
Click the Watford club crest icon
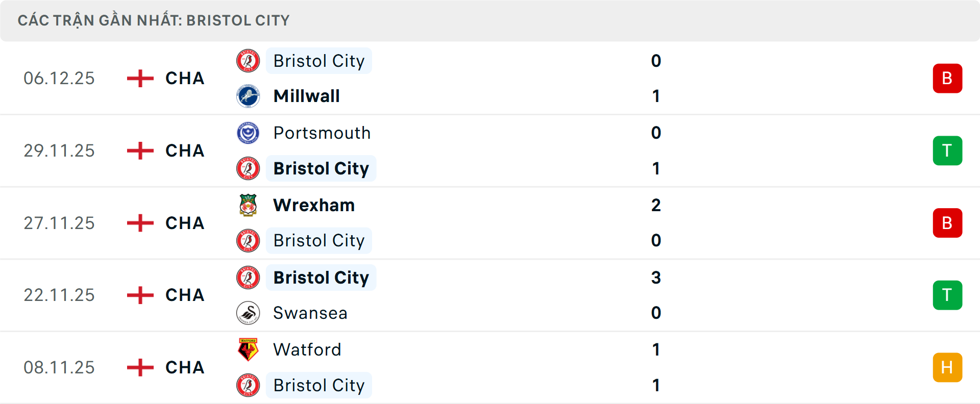click(x=248, y=349)
